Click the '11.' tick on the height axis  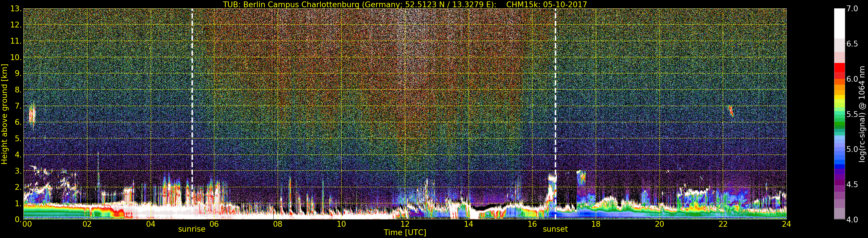16,41
